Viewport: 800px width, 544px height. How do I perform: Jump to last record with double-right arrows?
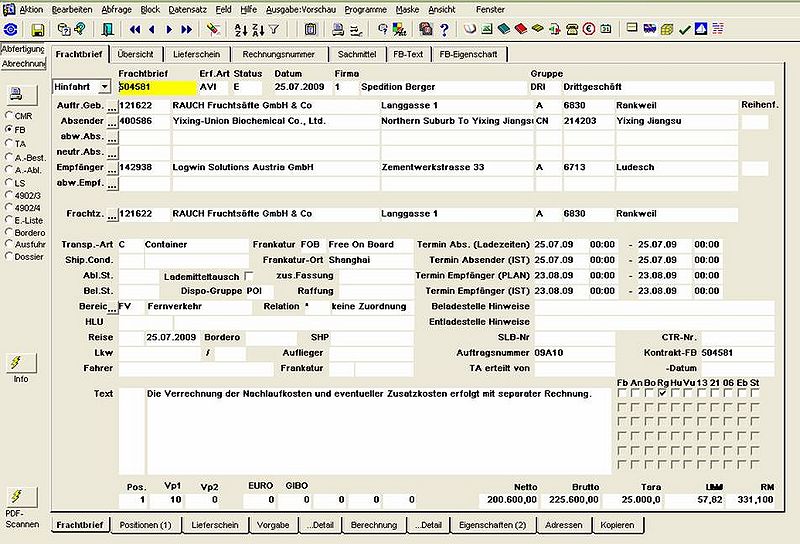[187, 30]
